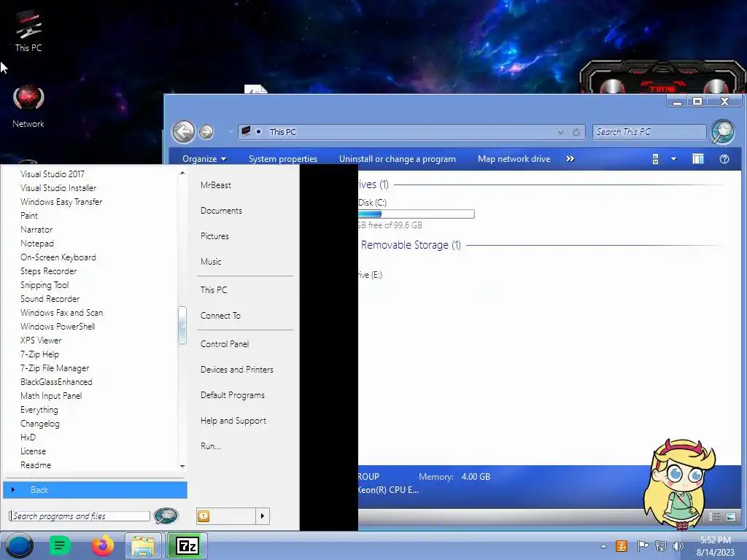Expand the toolbar overflow chevron

(x=570, y=159)
